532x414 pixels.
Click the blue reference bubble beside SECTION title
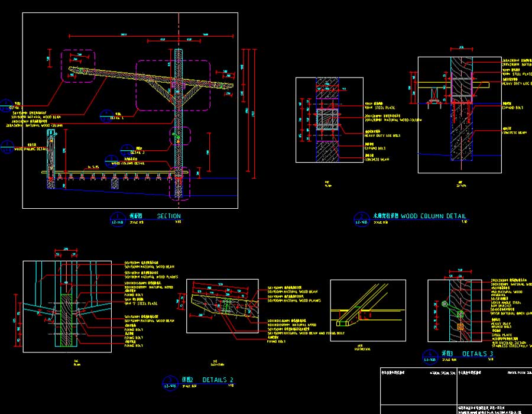[x=118, y=219]
